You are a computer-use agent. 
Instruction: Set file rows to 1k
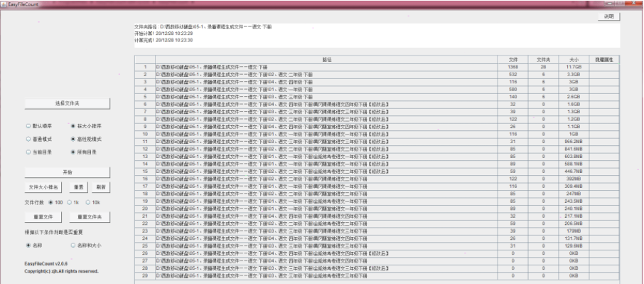point(73,202)
